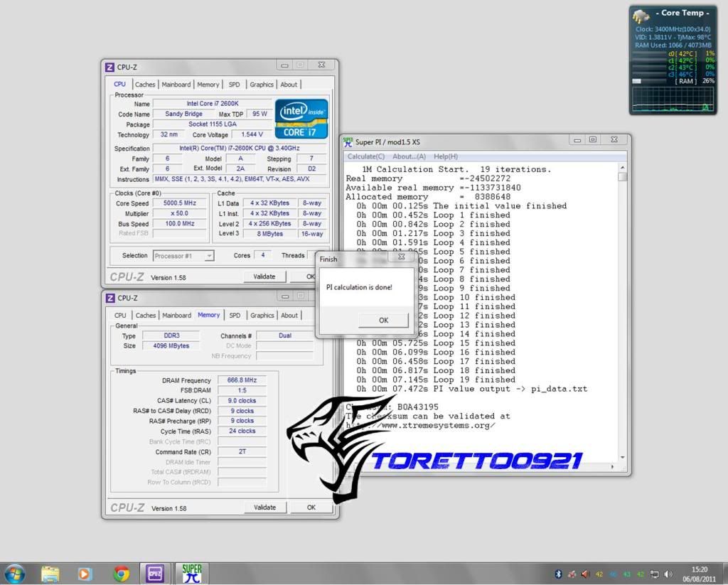The height and width of the screenshot is (585, 728).
Task: Open the Calculate(C) menu in Super PI
Action: click(x=366, y=156)
